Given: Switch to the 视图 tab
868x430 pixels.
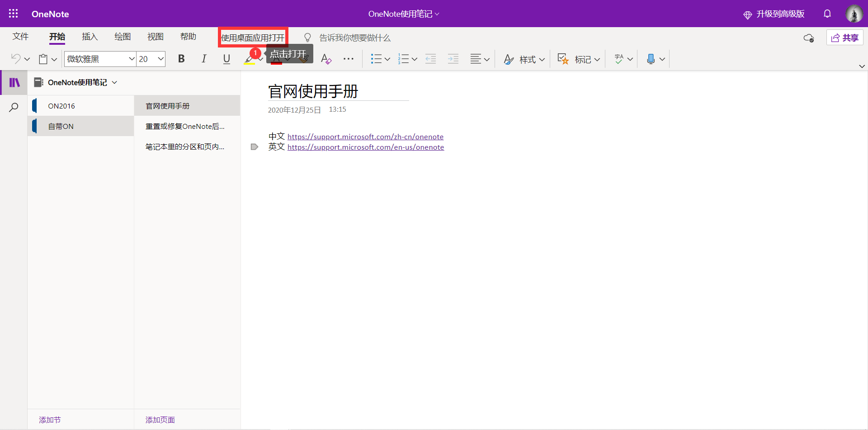Looking at the screenshot, I should coord(156,37).
